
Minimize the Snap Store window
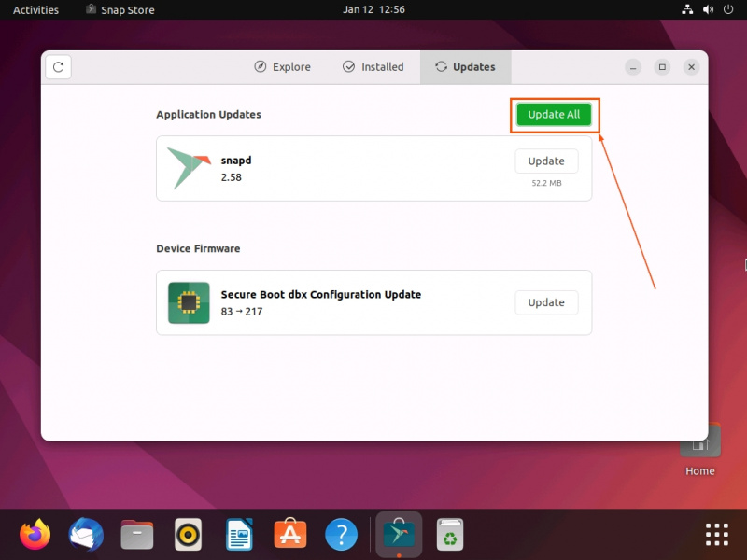click(x=633, y=67)
